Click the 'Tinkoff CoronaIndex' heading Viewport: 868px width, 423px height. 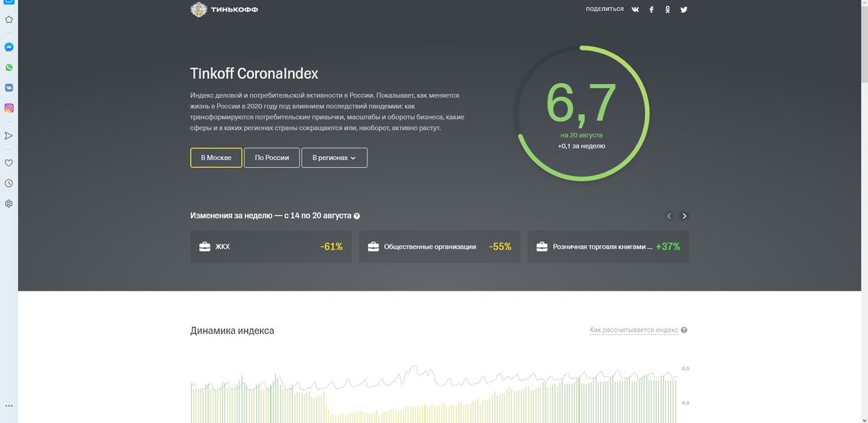(x=254, y=74)
